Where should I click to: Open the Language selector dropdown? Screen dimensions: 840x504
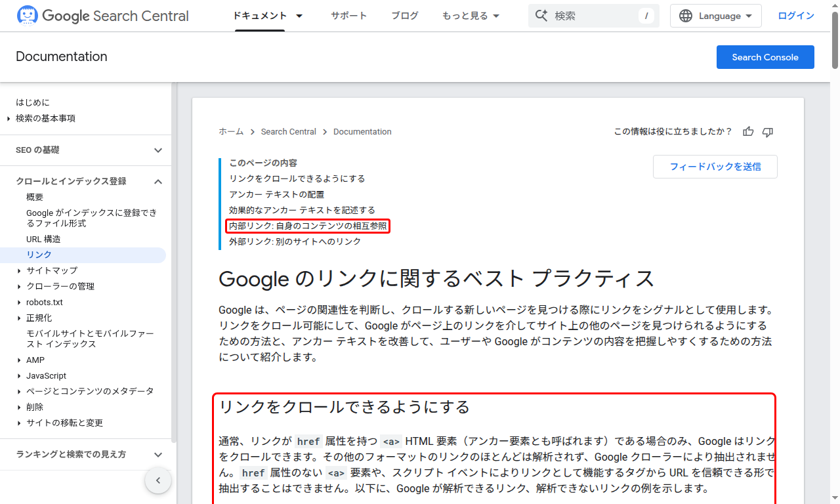tap(715, 15)
